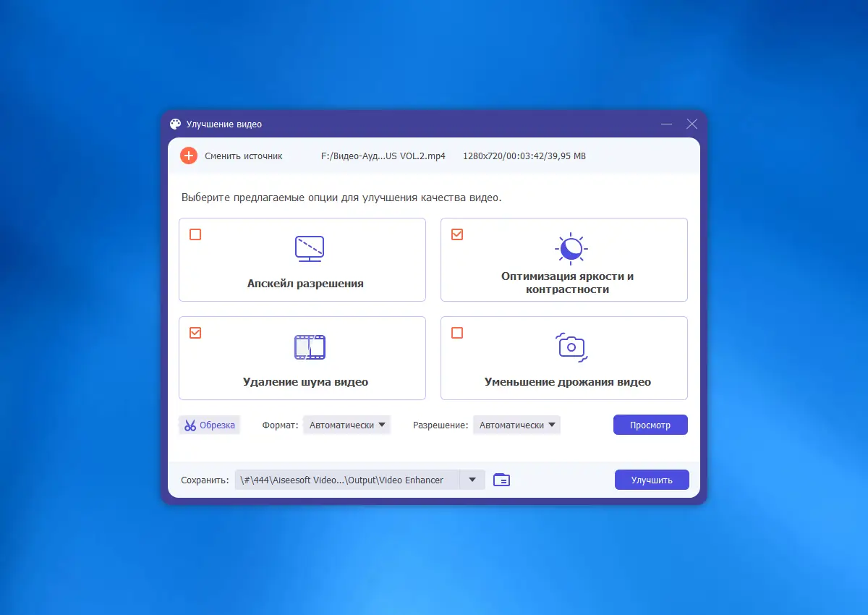Screen dimensions: 868x615
Task: Click the Video Enhancer output path field
Action: click(347, 480)
